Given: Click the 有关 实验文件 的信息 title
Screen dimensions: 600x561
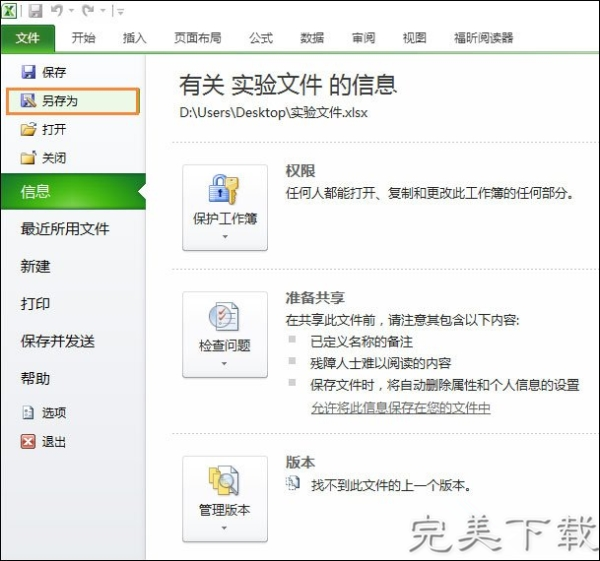Looking at the screenshot, I should [x=288, y=85].
